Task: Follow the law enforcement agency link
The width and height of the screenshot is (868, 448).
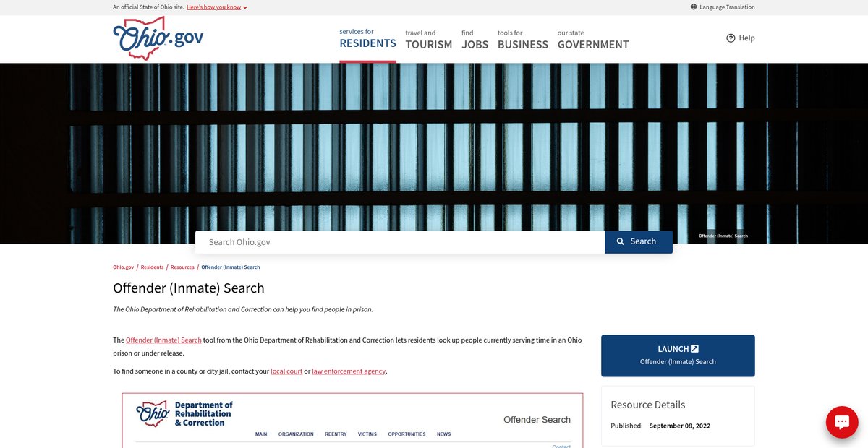Action: click(349, 371)
